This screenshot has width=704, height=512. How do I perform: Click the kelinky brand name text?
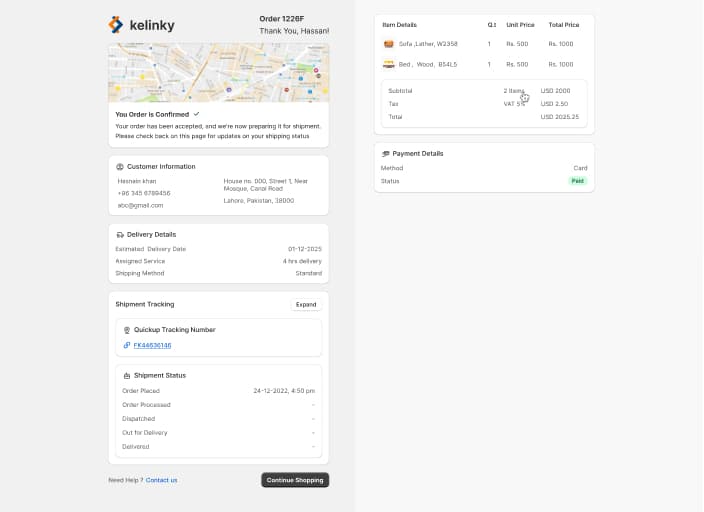pos(152,25)
